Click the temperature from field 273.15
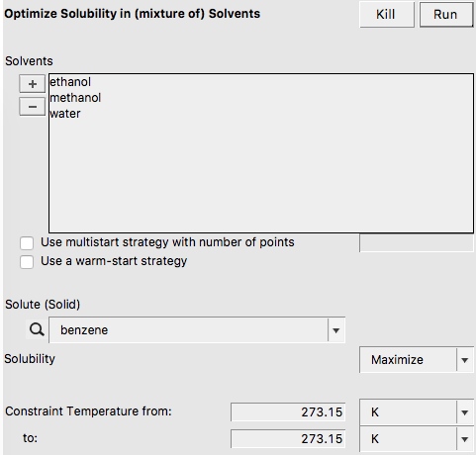The height and width of the screenshot is (455, 476). click(288, 412)
